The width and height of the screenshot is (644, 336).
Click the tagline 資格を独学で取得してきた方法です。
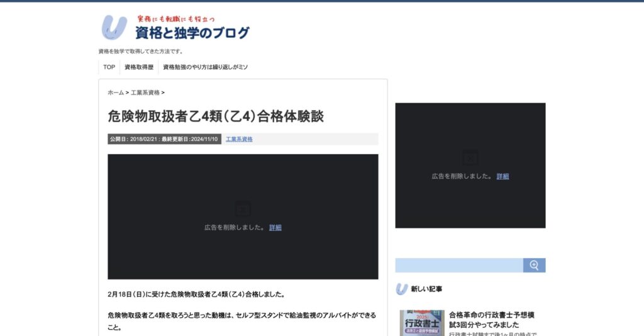click(142, 52)
